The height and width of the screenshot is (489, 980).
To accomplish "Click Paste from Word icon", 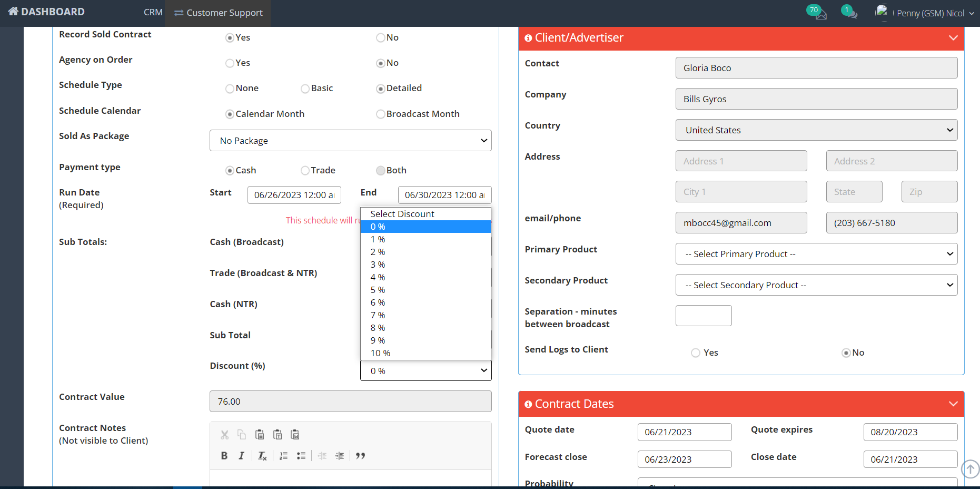I will pos(295,435).
